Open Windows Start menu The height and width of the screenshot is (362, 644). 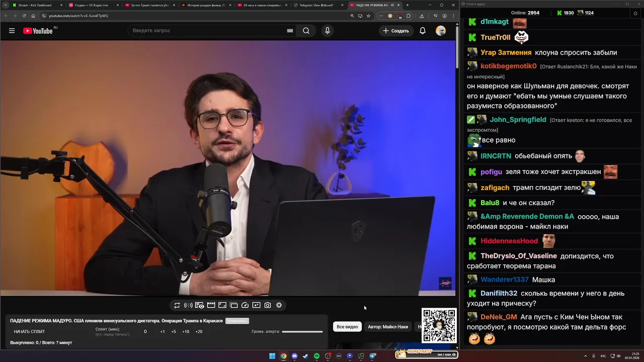tap(272, 356)
